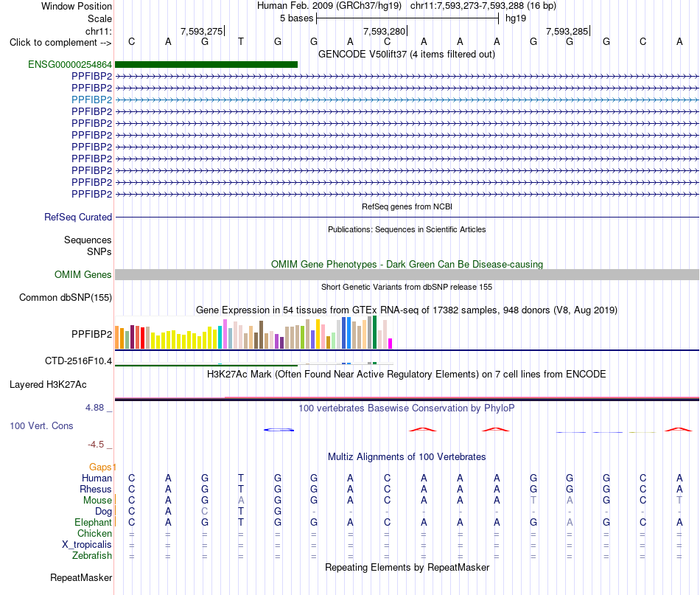Click the 5 bases scale bar
Screen dimensions: 700x595
[x=407, y=18]
